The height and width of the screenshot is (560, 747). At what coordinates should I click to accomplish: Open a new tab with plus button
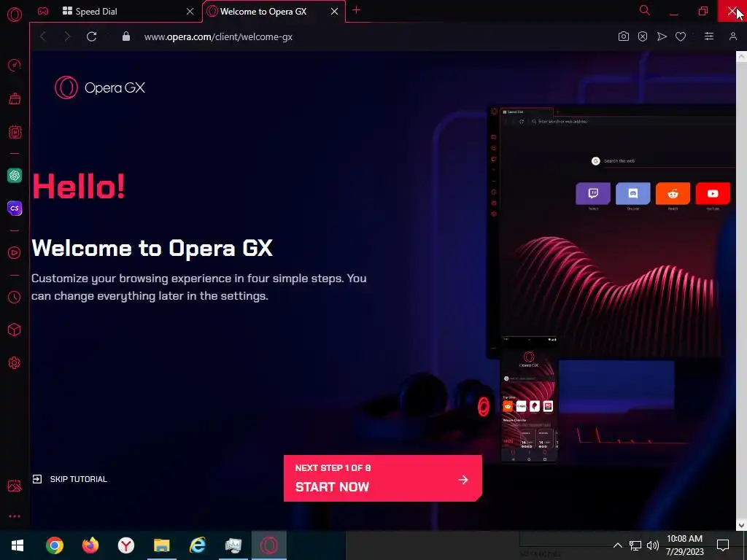coord(356,10)
